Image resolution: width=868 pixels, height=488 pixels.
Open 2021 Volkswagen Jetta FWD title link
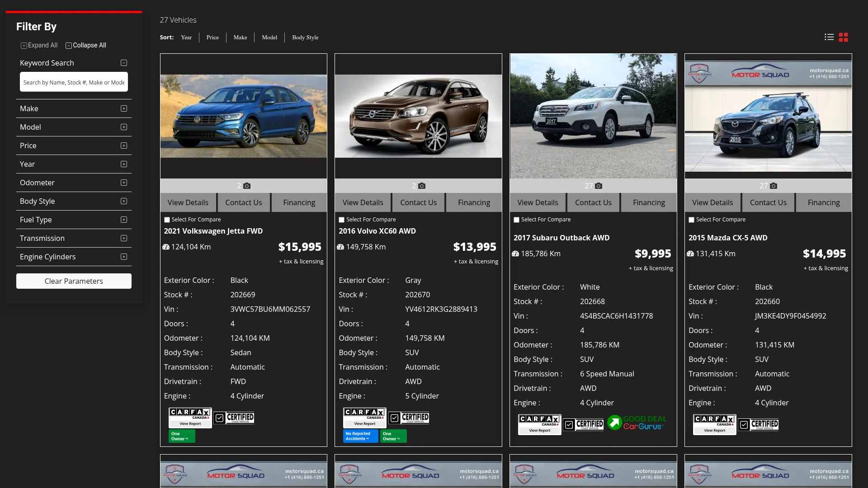point(213,231)
